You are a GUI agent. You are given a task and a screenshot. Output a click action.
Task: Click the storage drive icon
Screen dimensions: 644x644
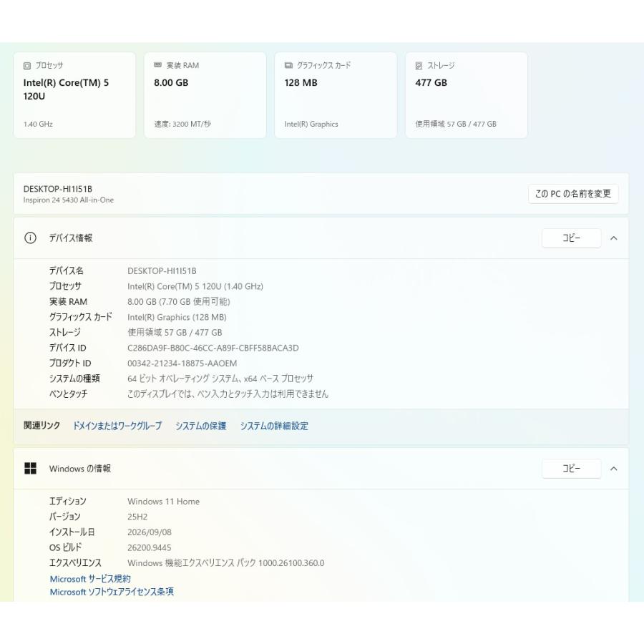[x=419, y=66]
